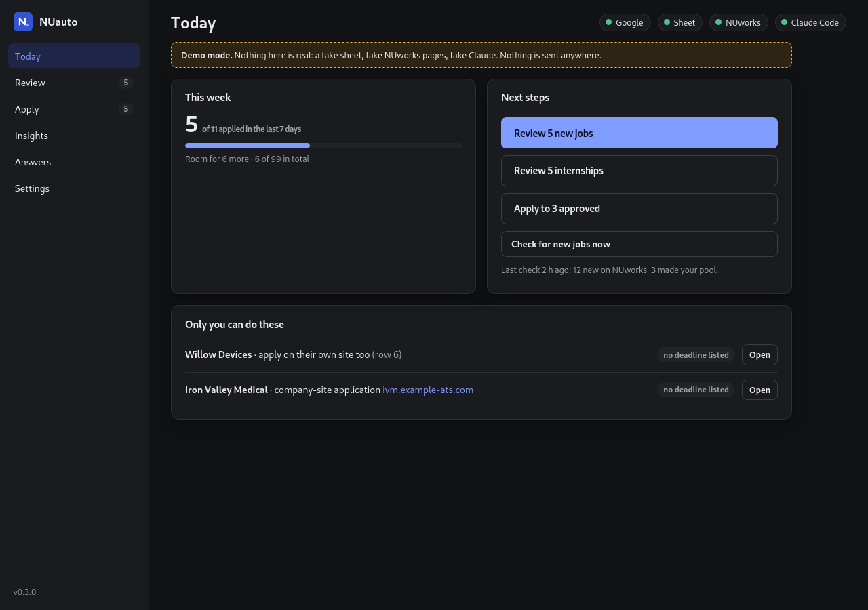
Task: Open the Answers page
Action: pyautogui.click(x=74, y=162)
